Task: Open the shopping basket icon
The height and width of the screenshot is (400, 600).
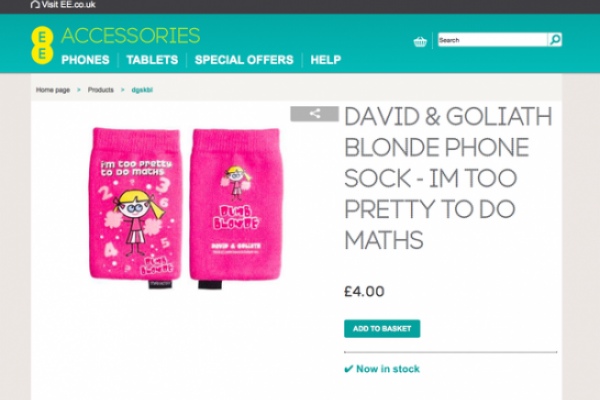Action: click(420, 41)
